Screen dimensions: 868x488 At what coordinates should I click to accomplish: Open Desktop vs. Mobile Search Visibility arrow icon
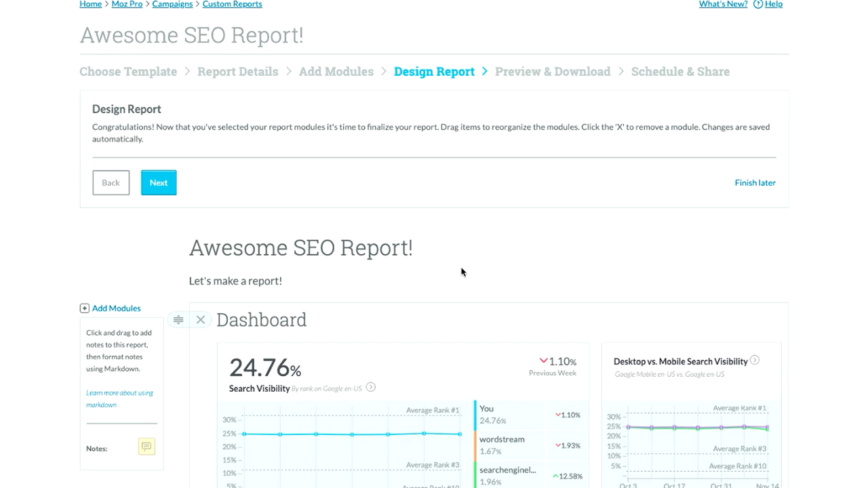[755, 361]
